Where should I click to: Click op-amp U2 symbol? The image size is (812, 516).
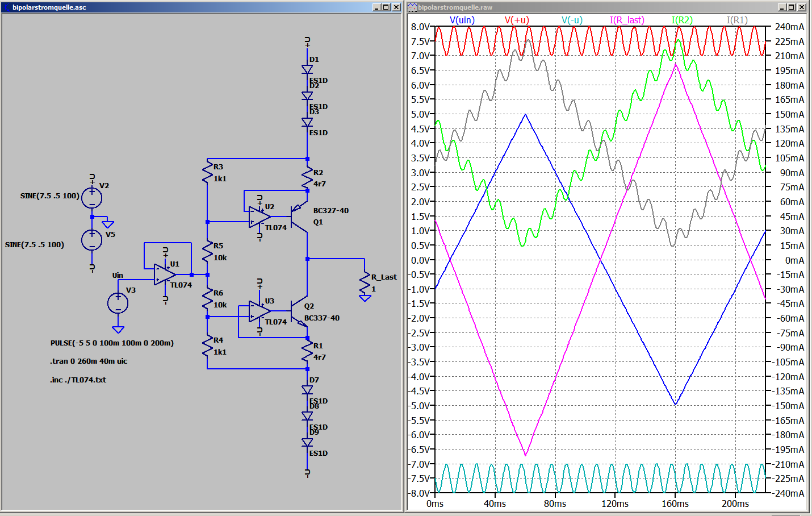(x=259, y=217)
